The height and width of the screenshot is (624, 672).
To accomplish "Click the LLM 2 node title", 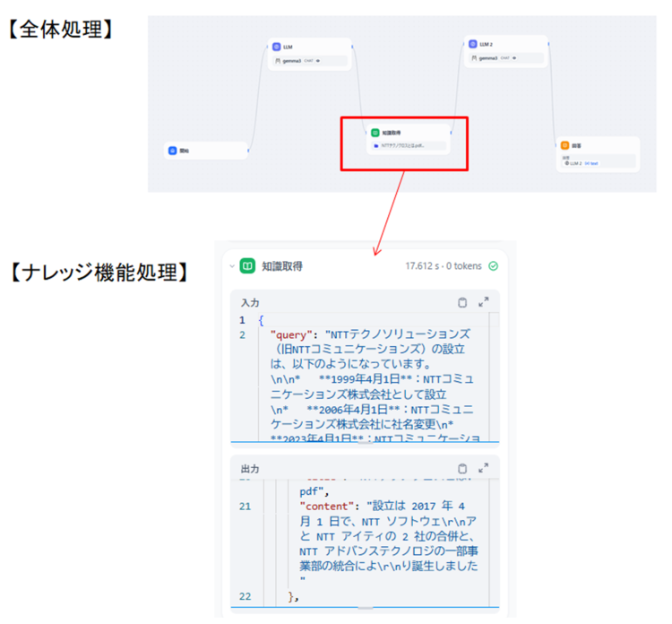I will click(486, 44).
